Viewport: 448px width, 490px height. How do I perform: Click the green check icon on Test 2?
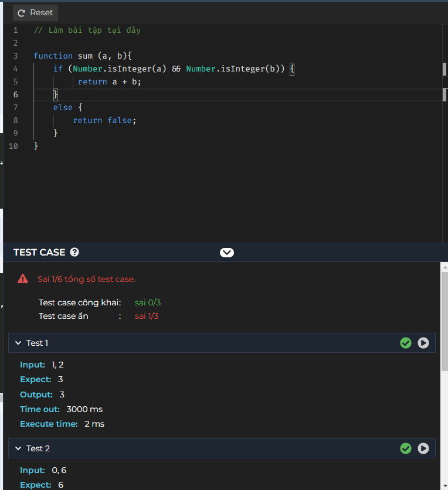click(x=406, y=448)
